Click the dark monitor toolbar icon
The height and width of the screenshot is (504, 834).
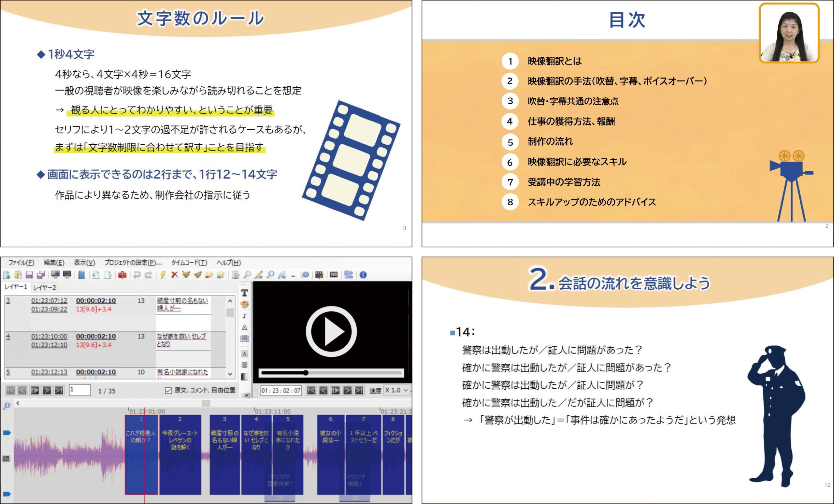tap(67, 275)
